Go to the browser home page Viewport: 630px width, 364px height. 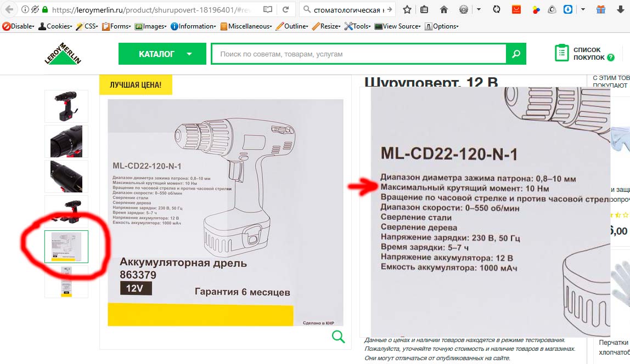444,10
